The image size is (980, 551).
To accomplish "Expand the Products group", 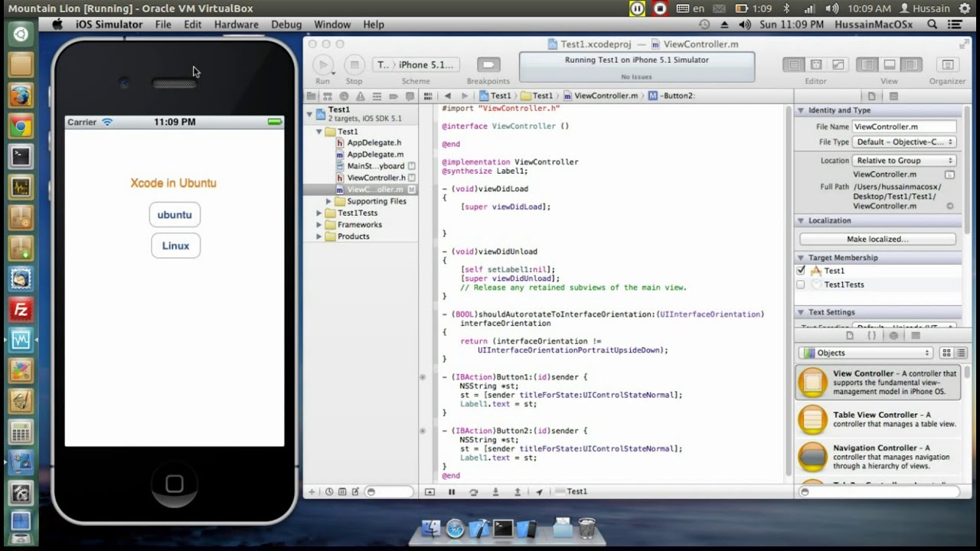I will point(319,236).
